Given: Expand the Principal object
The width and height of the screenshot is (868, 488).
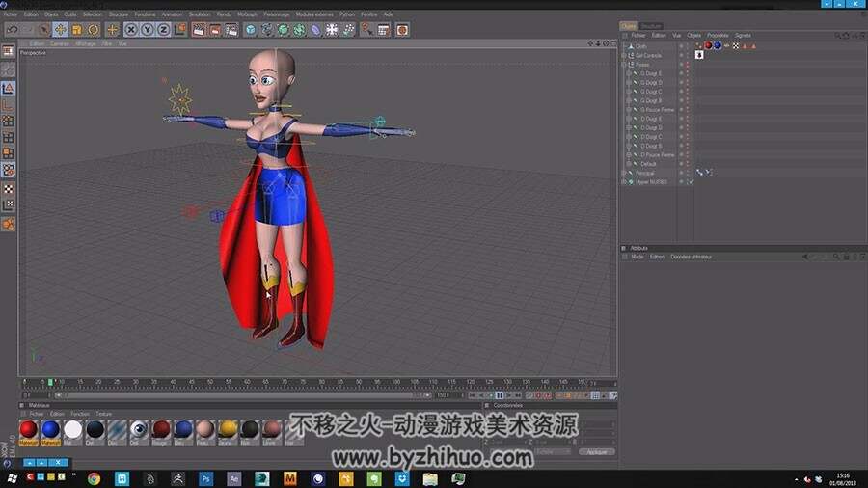Looking at the screenshot, I should [624, 174].
